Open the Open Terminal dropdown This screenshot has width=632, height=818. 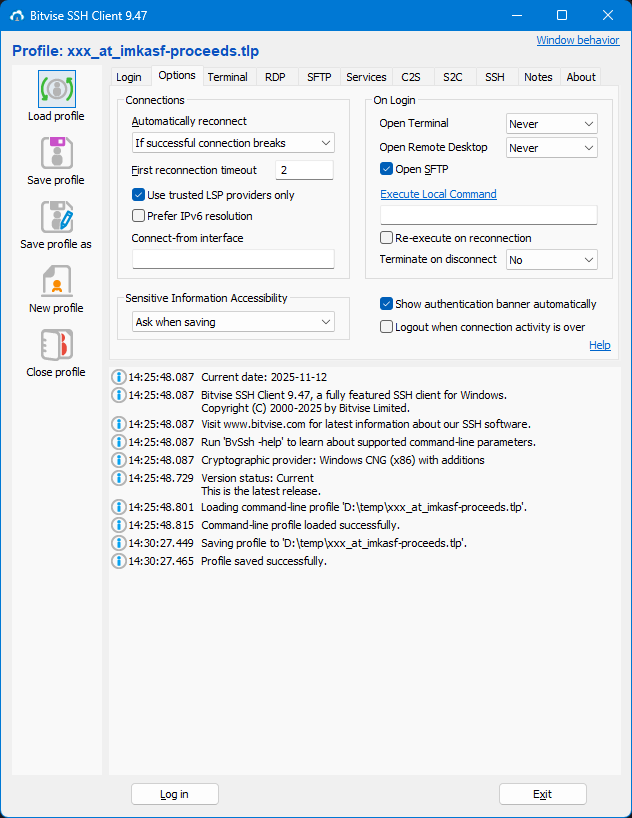552,124
